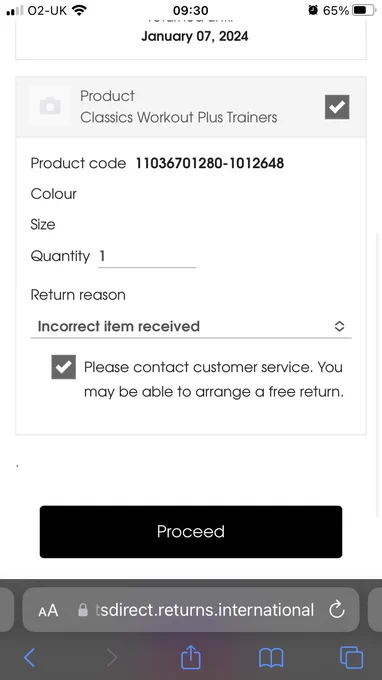Viewport: 382px width, 680px height.
Task: Tap the Safari forward arrow
Action: 112,657
